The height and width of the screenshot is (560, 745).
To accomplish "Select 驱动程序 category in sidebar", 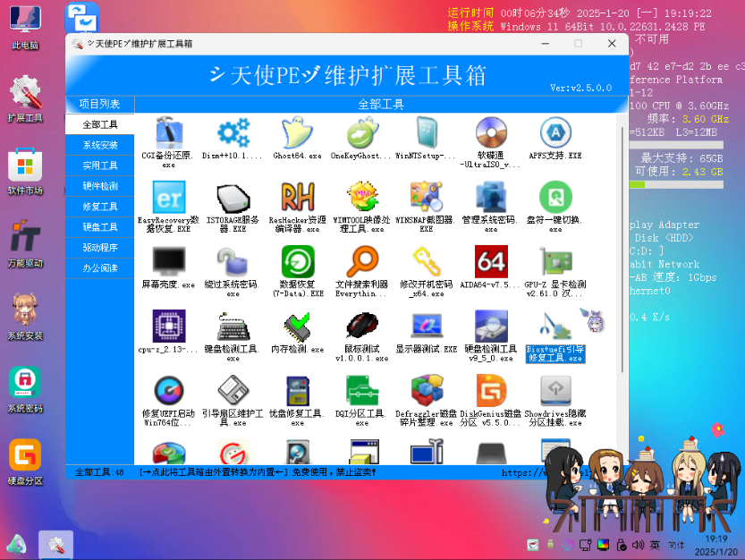I will coord(100,247).
